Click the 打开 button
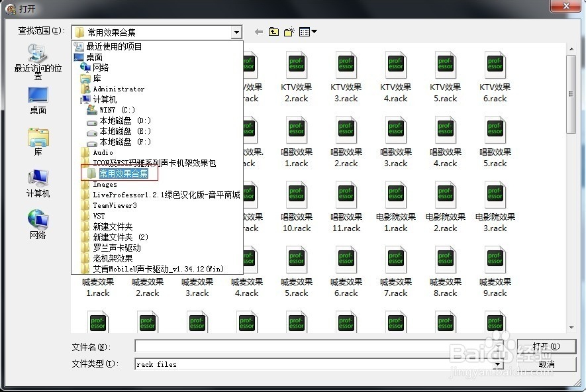 [547, 346]
